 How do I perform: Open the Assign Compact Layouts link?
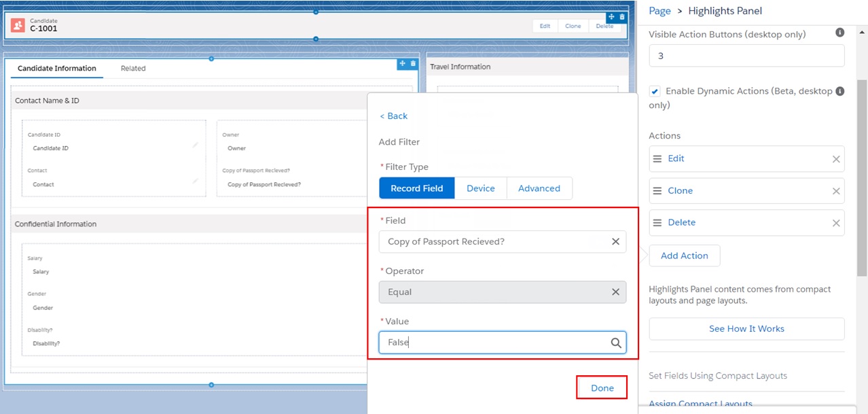pos(700,402)
